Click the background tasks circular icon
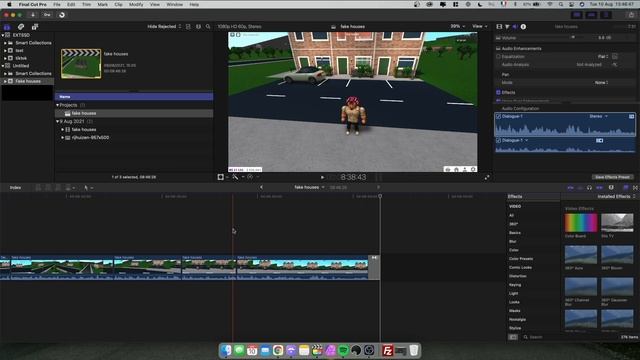The image size is (640, 360). 62,15
